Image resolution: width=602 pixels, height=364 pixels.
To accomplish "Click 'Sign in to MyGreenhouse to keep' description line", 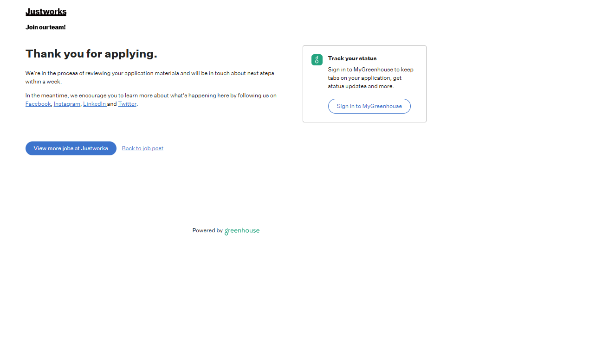I will point(370,70).
